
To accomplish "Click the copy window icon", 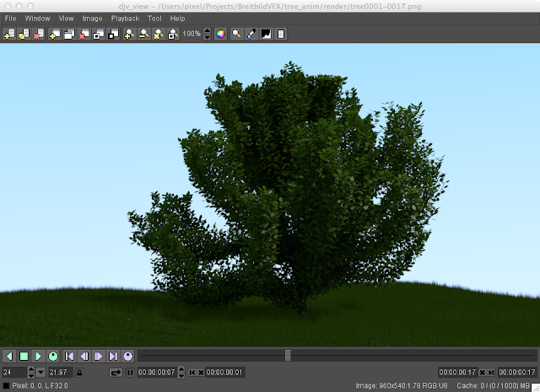I will pos(69,34).
